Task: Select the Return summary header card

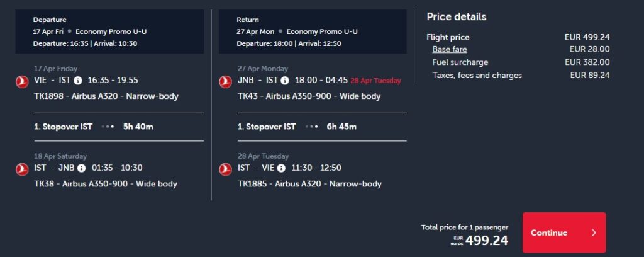Action: 314,31
